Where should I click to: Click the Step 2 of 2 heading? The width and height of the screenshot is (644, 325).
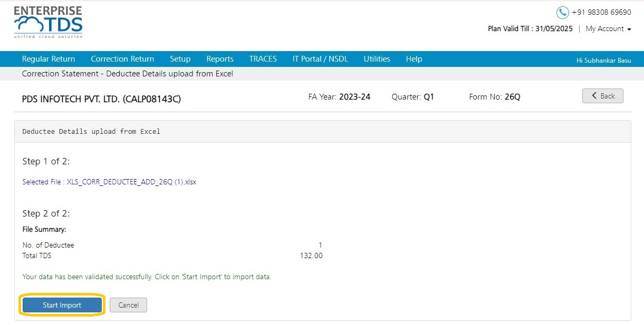click(x=46, y=213)
